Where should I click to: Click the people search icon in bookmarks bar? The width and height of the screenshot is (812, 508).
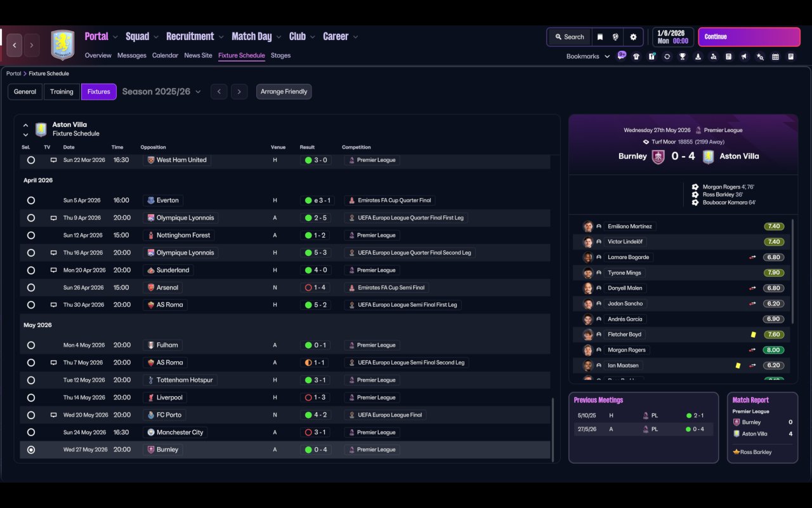tap(714, 57)
